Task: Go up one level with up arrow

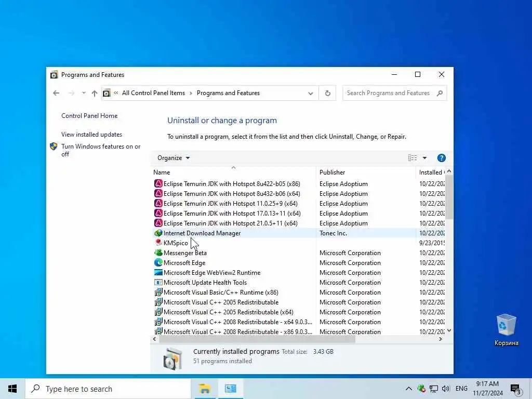Action: [x=95, y=93]
